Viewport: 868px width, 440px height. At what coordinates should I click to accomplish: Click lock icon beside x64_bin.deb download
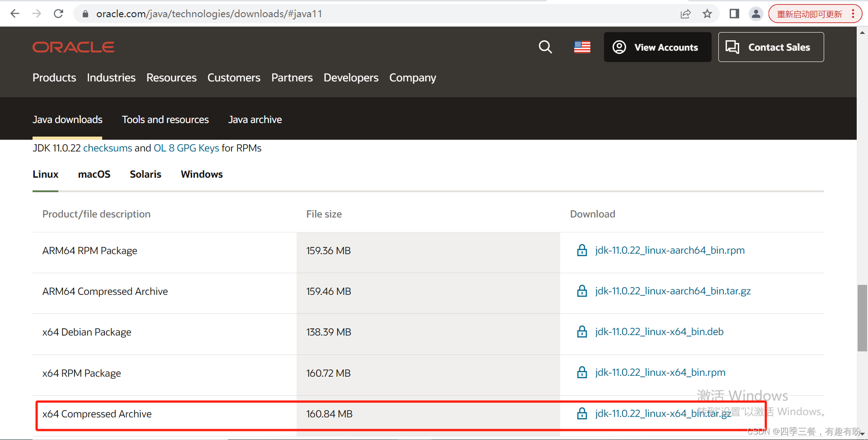tap(582, 331)
